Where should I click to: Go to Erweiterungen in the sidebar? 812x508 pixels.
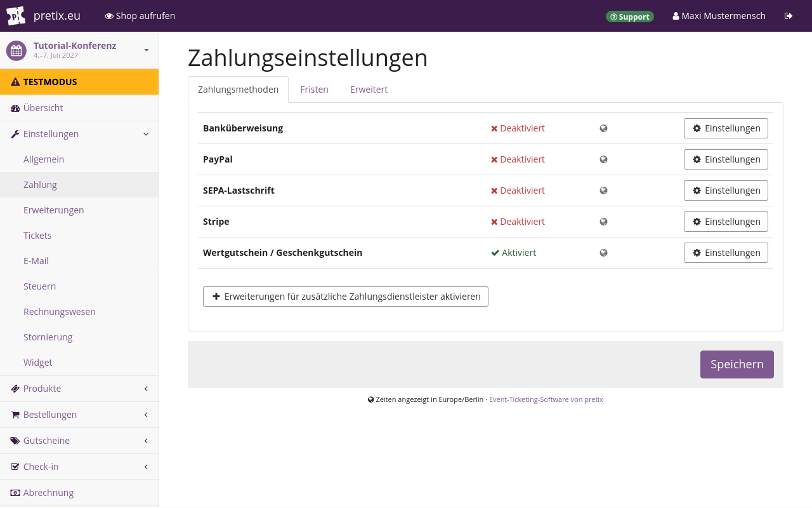coord(79,210)
